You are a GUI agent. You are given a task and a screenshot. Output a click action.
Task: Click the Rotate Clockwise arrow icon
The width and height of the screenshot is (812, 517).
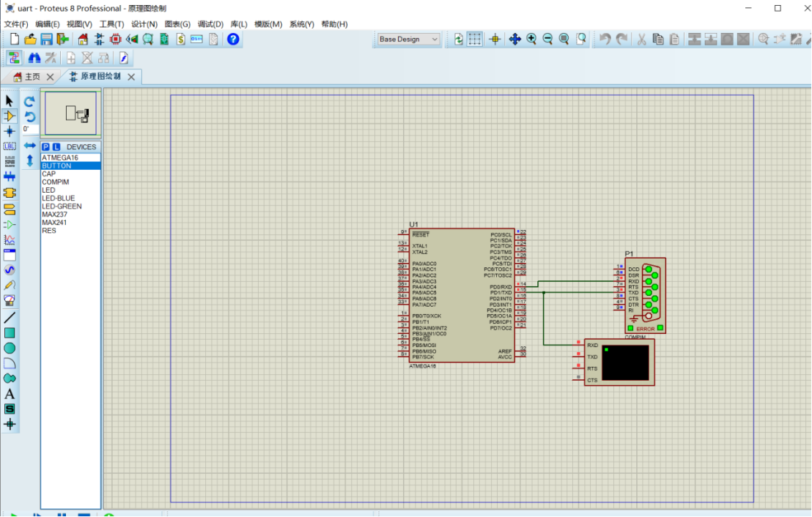click(x=29, y=102)
